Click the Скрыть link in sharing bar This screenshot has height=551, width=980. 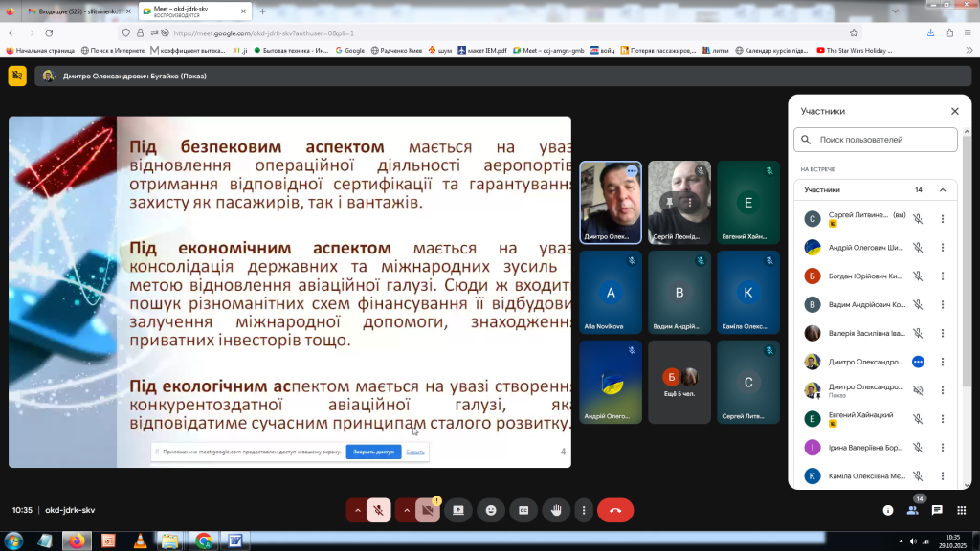[x=414, y=452]
